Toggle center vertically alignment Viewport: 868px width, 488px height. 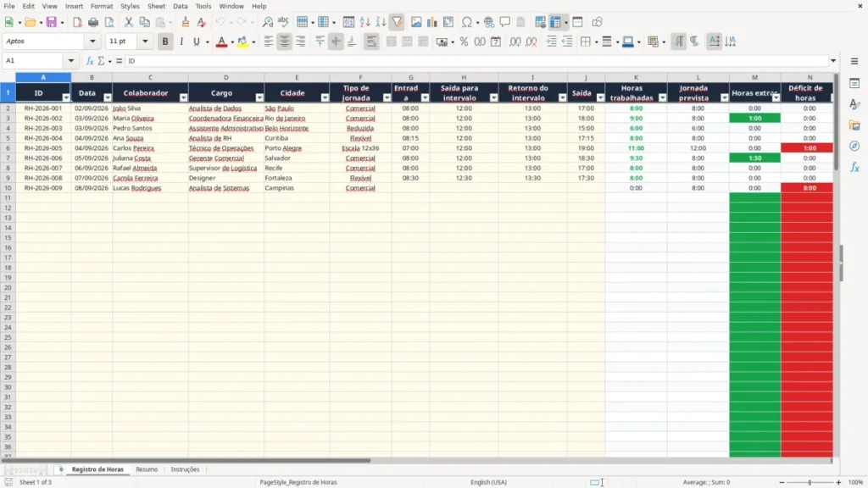[336, 42]
